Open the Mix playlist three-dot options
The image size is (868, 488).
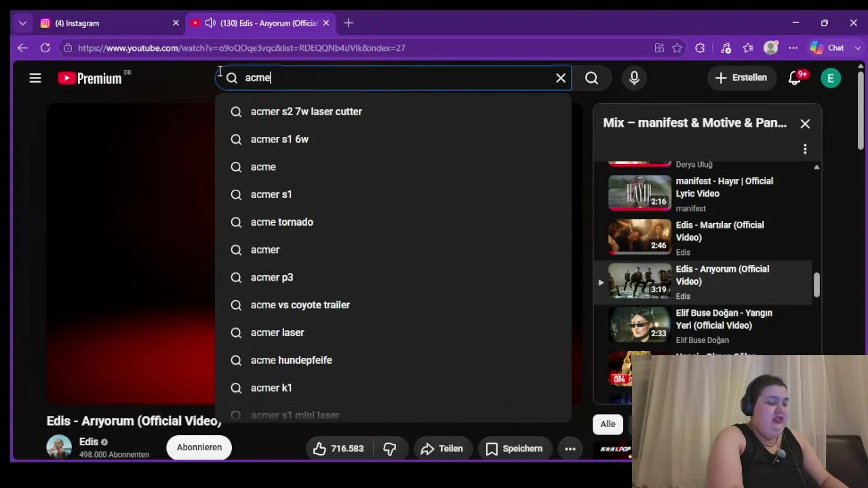click(x=805, y=148)
